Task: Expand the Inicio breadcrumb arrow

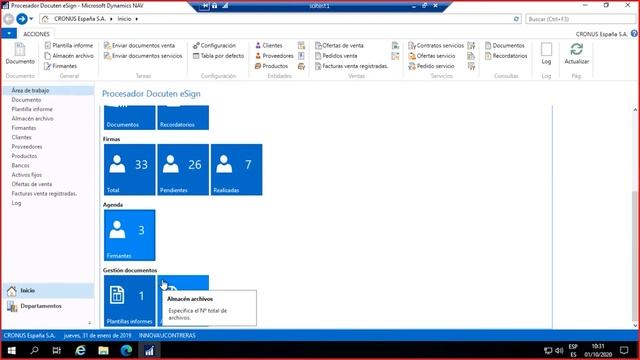Action: (x=136, y=19)
